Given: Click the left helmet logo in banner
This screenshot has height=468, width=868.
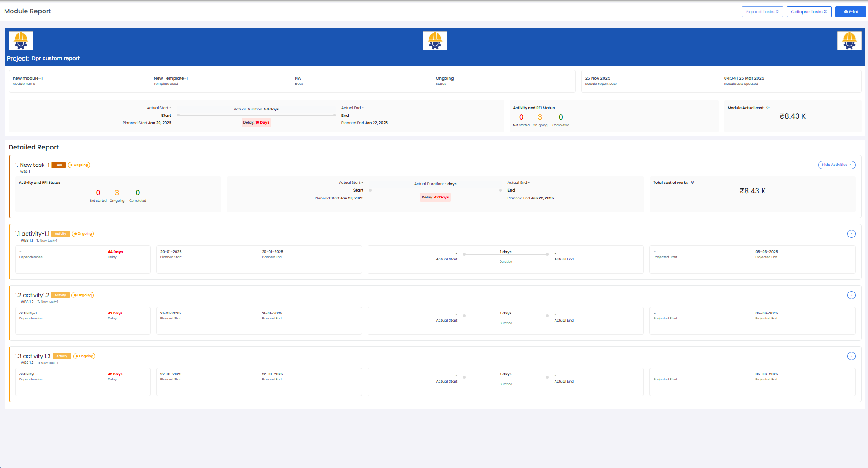Looking at the screenshot, I should [21, 40].
